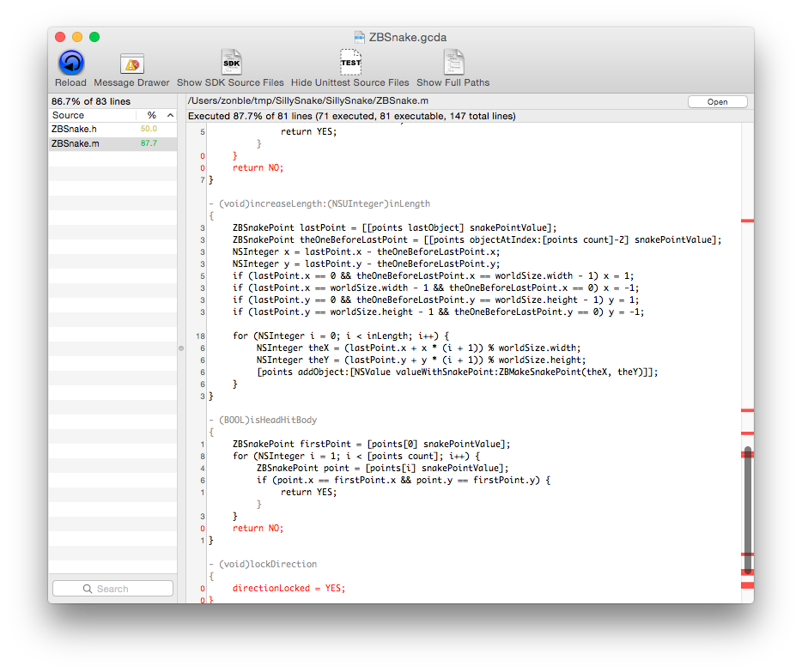
Task: Toggle Show SDK Source Files
Action: tap(230, 64)
